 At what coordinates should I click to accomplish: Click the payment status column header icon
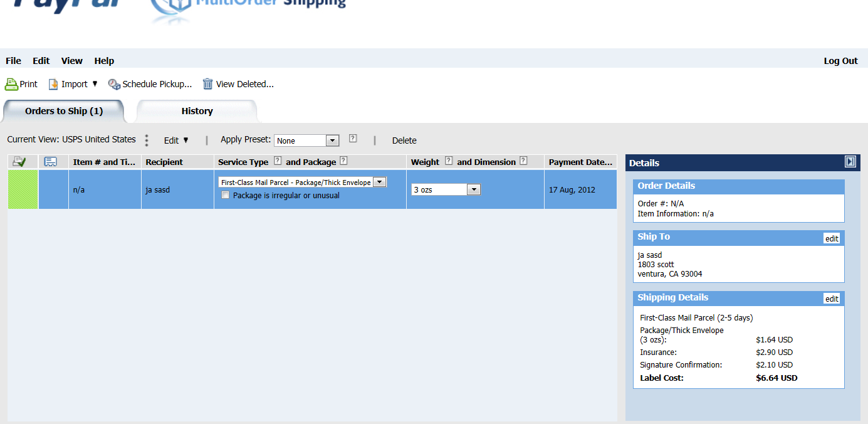coord(51,162)
